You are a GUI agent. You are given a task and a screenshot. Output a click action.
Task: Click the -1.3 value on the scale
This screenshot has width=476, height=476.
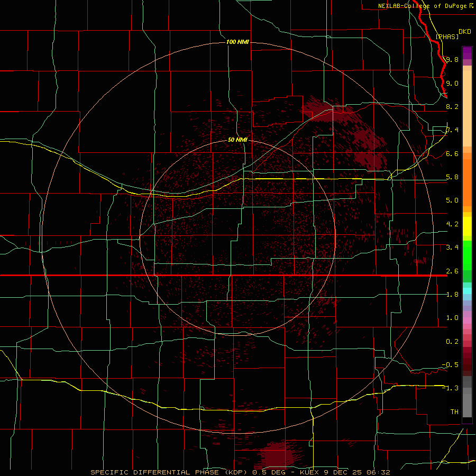(450, 388)
